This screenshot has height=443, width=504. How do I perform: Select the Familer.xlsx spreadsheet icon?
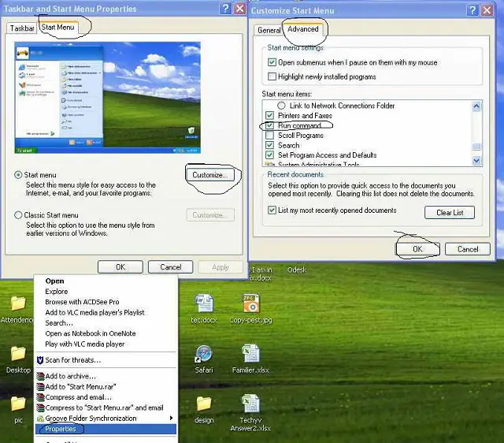250,354
